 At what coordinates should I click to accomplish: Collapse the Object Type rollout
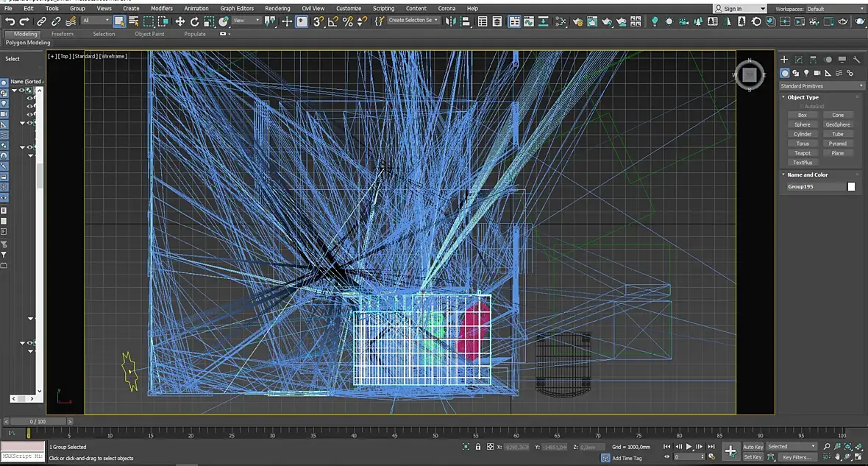point(803,97)
